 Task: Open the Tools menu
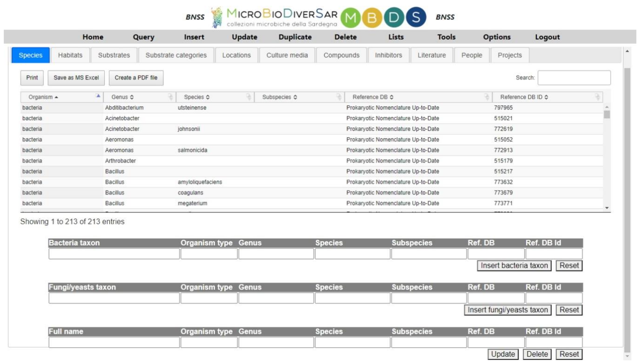point(446,37)
